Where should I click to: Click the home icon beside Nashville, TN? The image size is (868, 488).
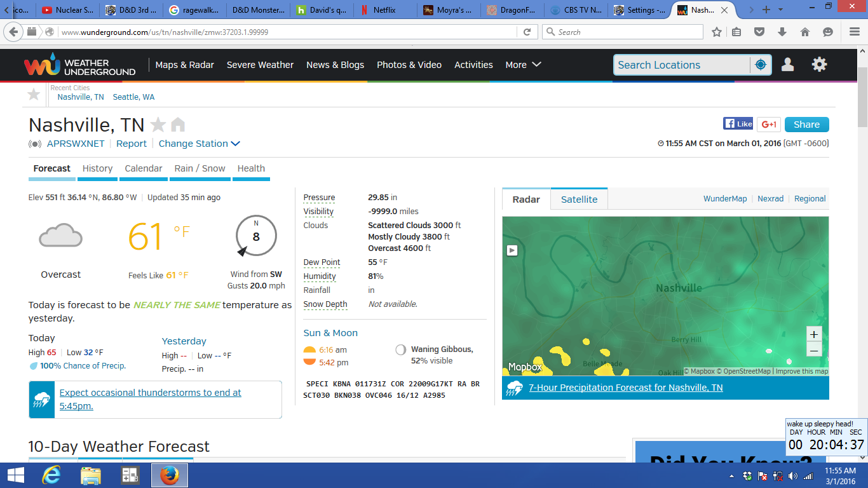[178, 125]
